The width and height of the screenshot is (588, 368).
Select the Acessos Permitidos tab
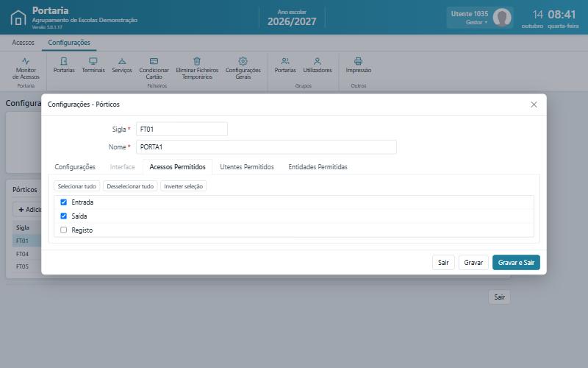pos(177,167)
